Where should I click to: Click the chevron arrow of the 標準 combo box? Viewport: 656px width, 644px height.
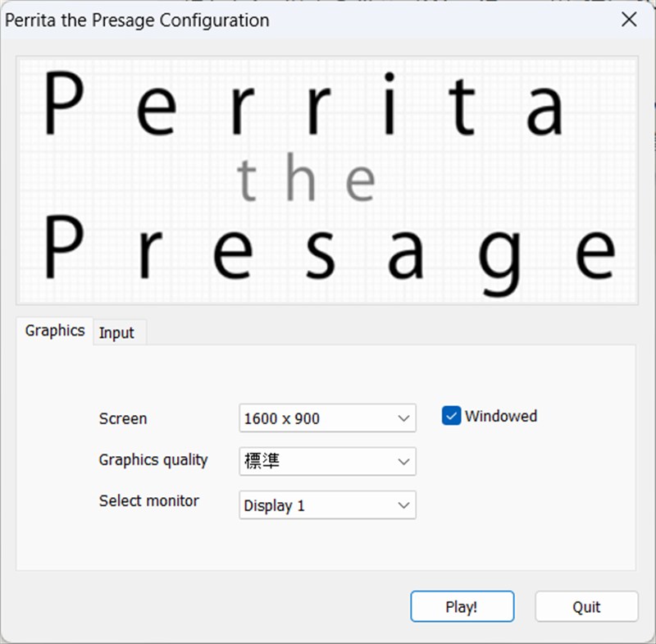[403, 462]
